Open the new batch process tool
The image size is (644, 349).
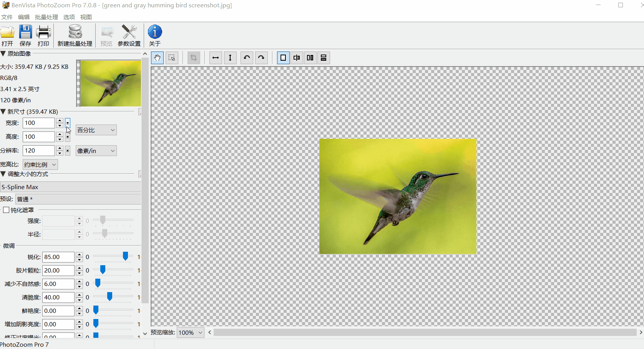pos(75,35)
